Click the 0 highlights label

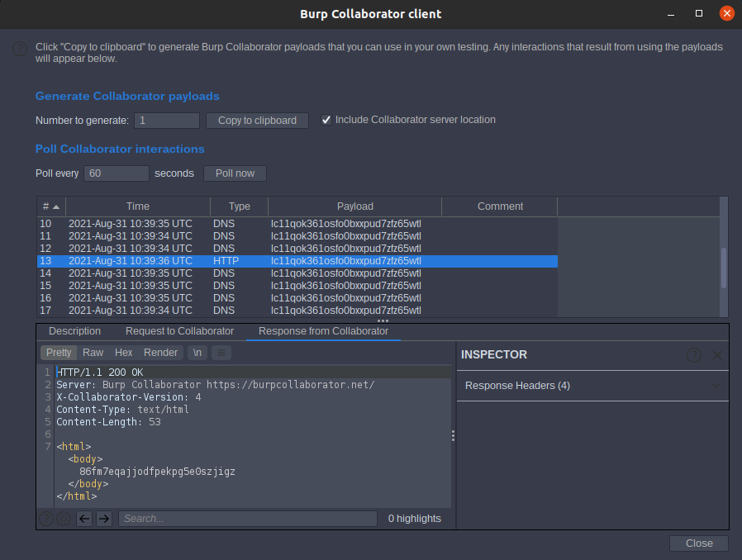coord(415,519)
